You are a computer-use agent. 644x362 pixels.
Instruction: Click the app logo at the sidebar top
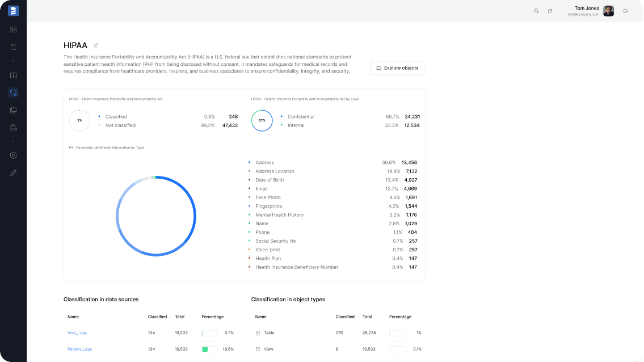coord(13,10)
